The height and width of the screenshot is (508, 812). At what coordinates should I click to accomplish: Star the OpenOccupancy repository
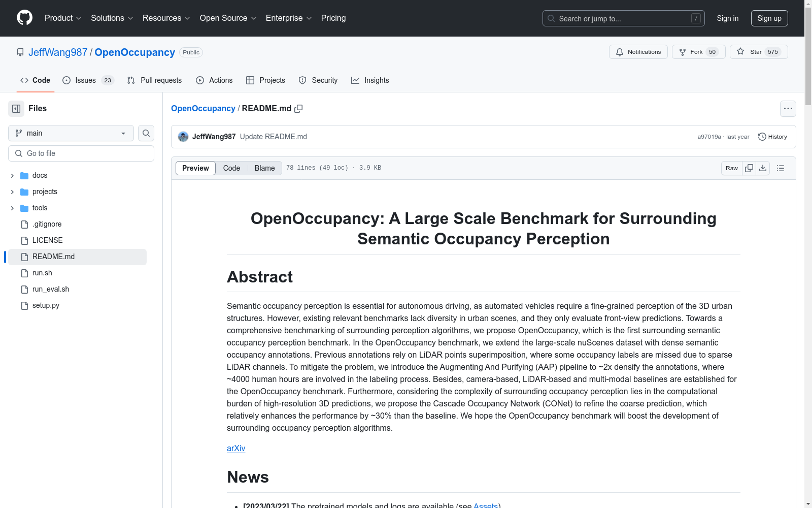coord(758,52)
